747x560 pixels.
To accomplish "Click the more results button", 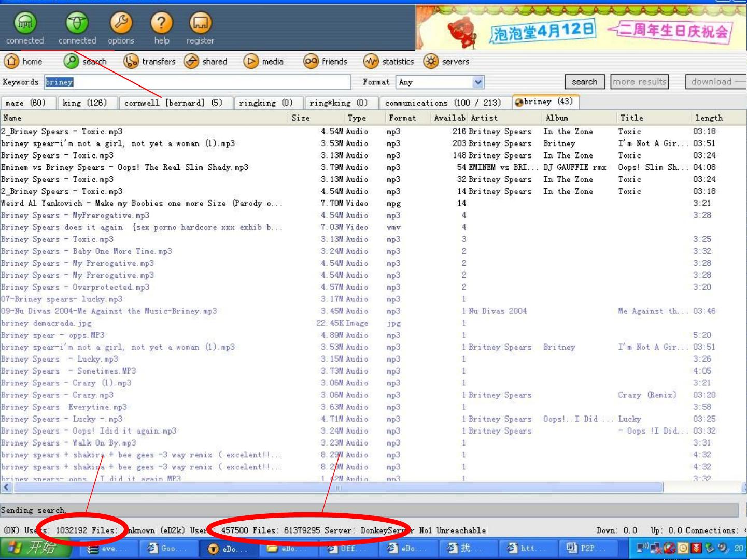I will [x=640, y=82].
